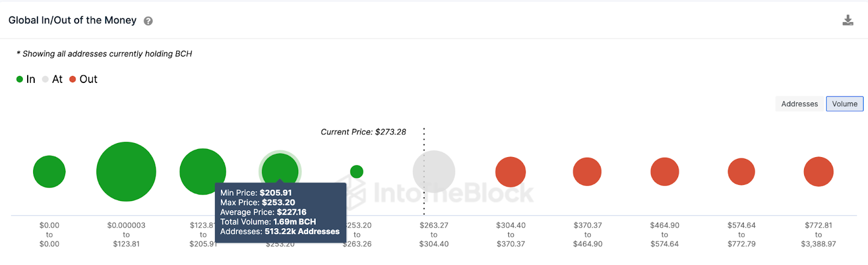
Task: Click the red bubble for $772.81 to $3,388.97
Action: (x=818, y=172)
